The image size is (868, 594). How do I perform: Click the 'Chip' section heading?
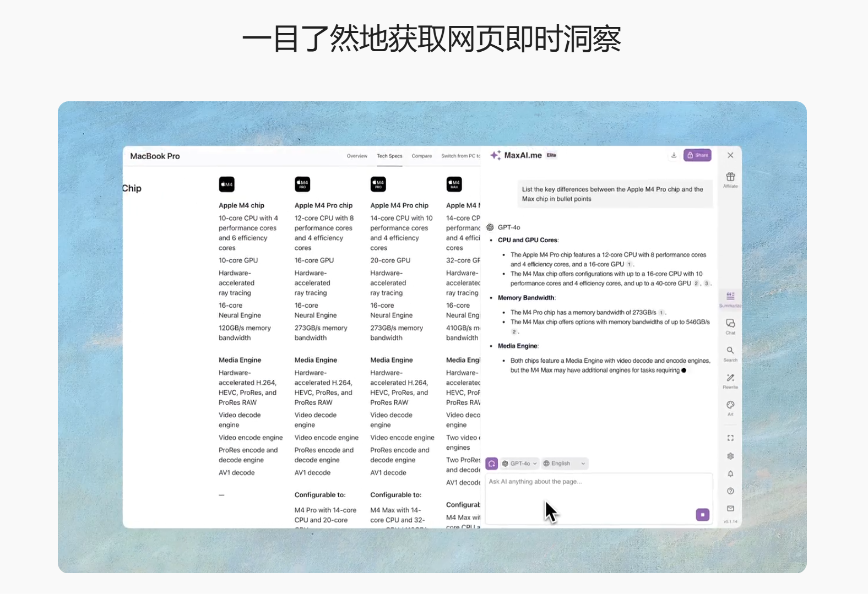tap(132, 188)
